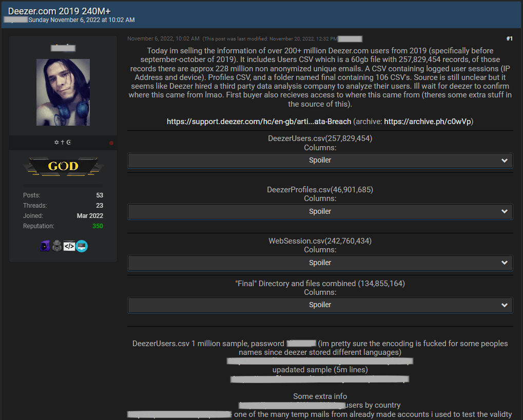This screenshot has width=523, height=420.
Task: Click the "Some extra info" text
Action: (320, 396)
